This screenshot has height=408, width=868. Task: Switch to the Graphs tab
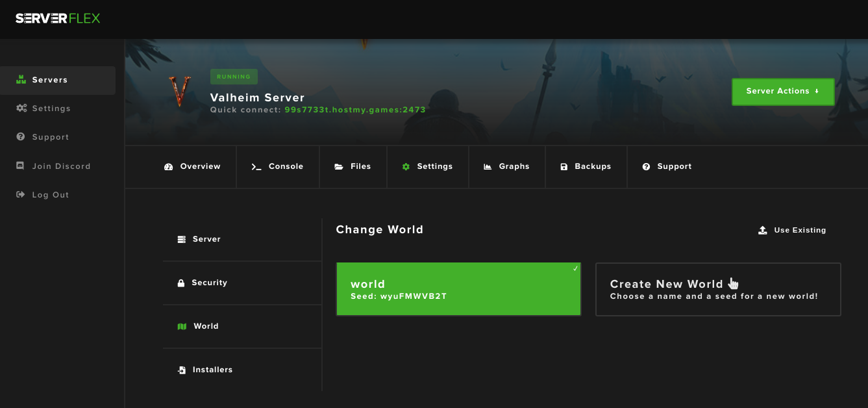[507, 167]
